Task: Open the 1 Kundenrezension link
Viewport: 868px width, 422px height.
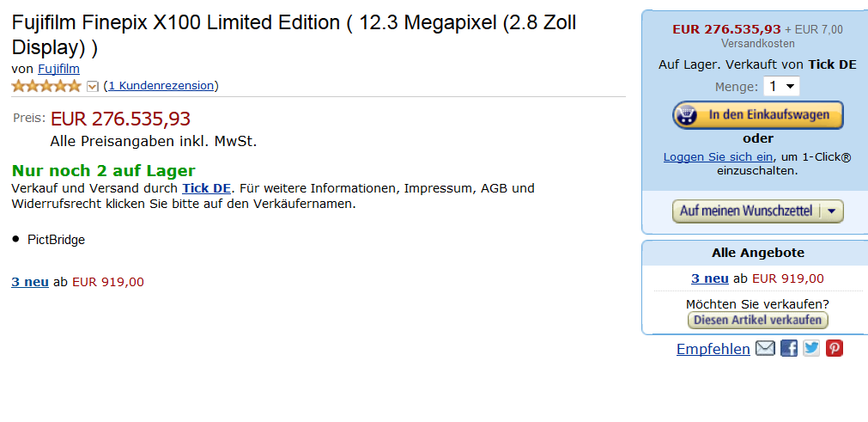Action: pyautogui.click(x=161, y=86)
